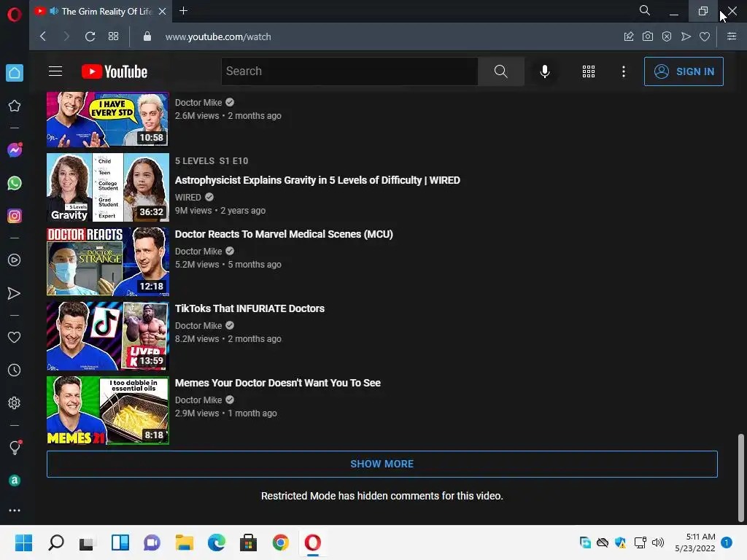Click the SIGN IN button

[x=684, y=71]
